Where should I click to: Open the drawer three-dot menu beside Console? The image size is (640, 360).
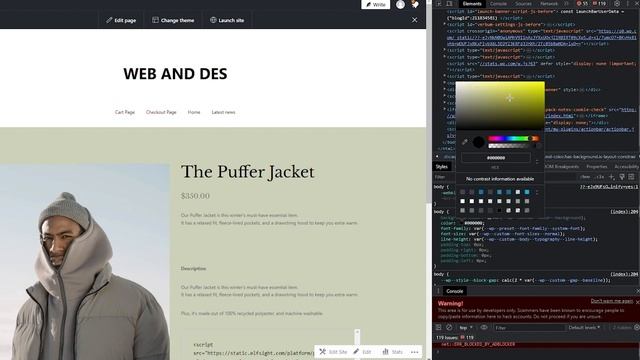click(438, 291)
